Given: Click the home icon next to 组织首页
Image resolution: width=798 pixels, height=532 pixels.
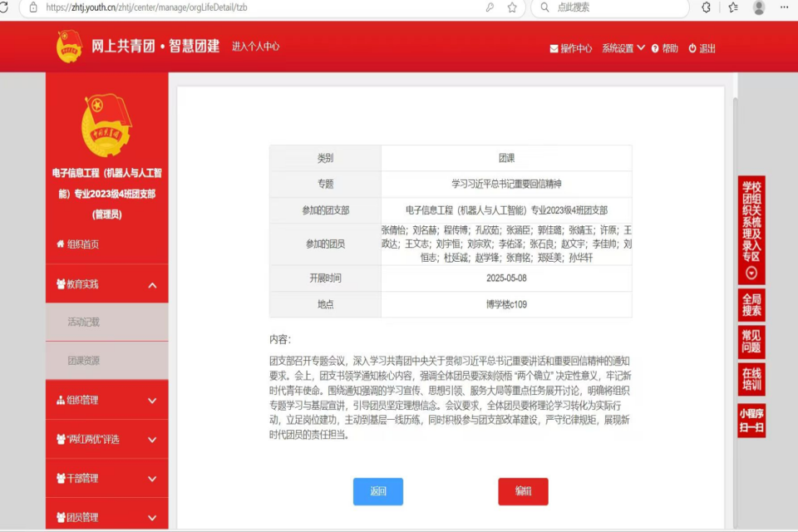Looking at the screenshot, I should point(60,244).
